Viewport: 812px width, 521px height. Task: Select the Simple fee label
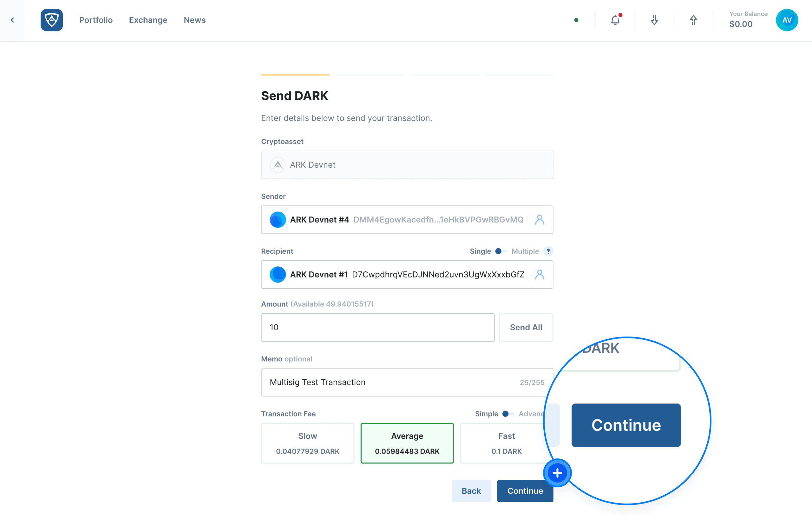click(x=486, y=414)
